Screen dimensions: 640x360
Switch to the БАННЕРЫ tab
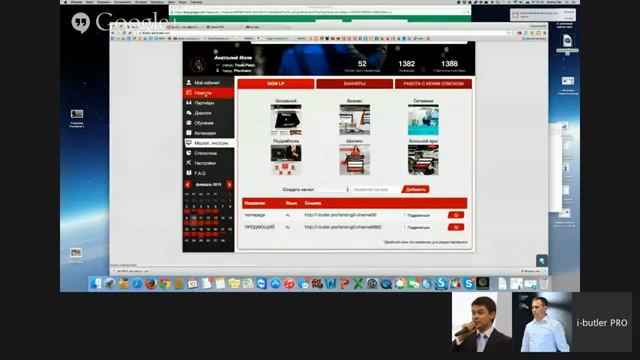pyautogui.click(x=354, y=84)
